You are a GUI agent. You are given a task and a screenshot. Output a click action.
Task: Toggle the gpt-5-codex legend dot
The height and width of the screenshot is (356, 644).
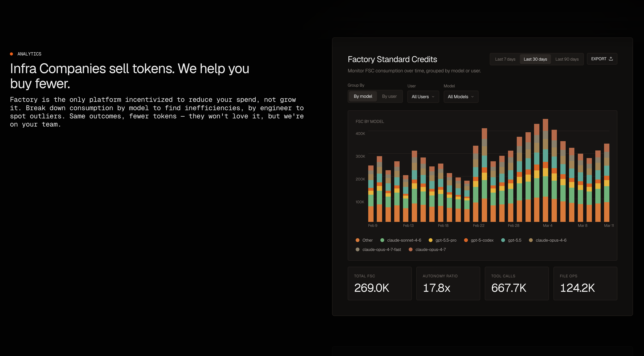click(466, 240)
